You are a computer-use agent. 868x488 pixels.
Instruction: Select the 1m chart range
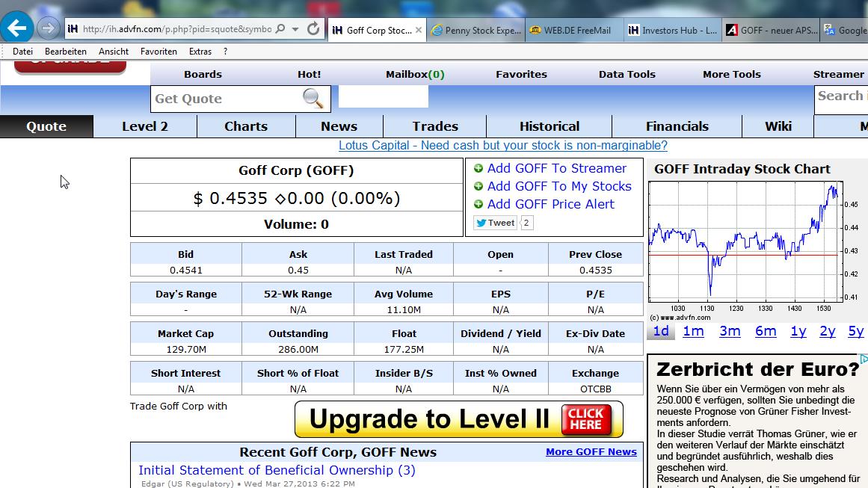pyautogui.click(x=693, y=331)
